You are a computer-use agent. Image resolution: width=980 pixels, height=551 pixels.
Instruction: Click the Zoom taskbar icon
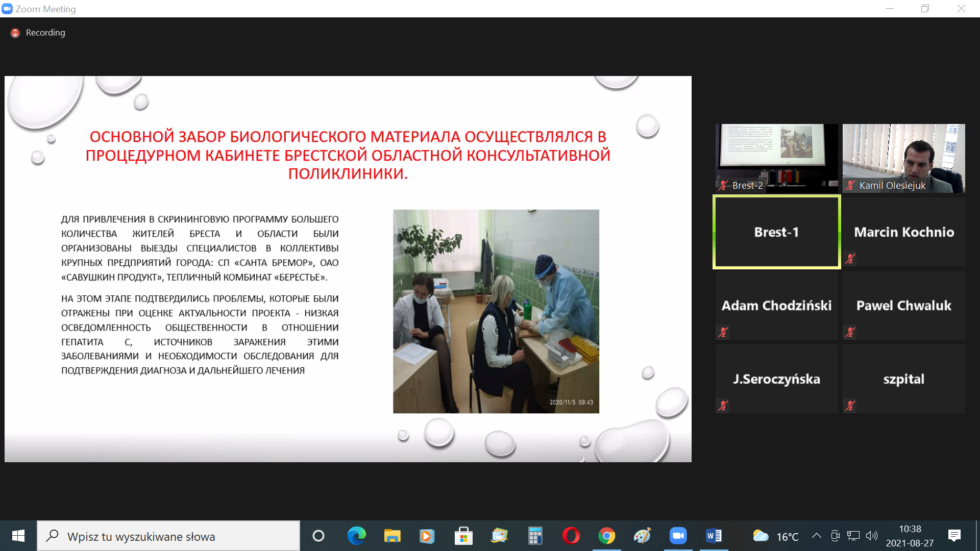[678, 536]
